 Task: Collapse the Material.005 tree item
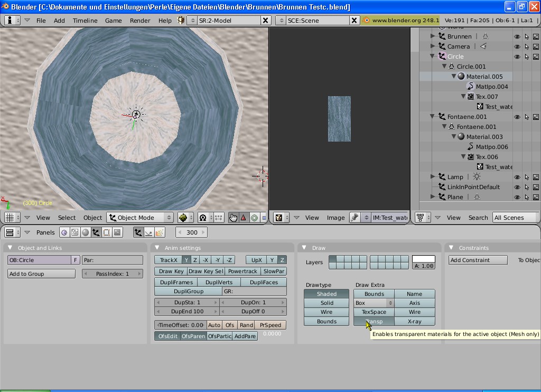click(x=454, y=76)
